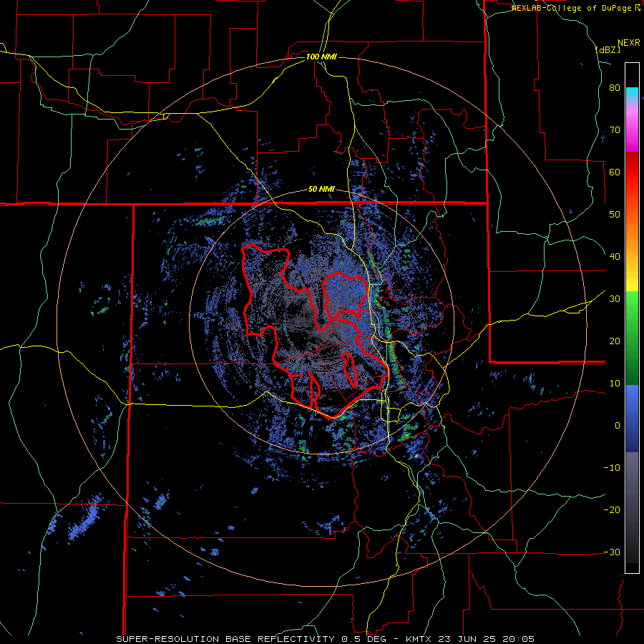The image size is (644, 644).
Task: Click the '-30' value on the dBZ scale
Action: pos(612,552)
